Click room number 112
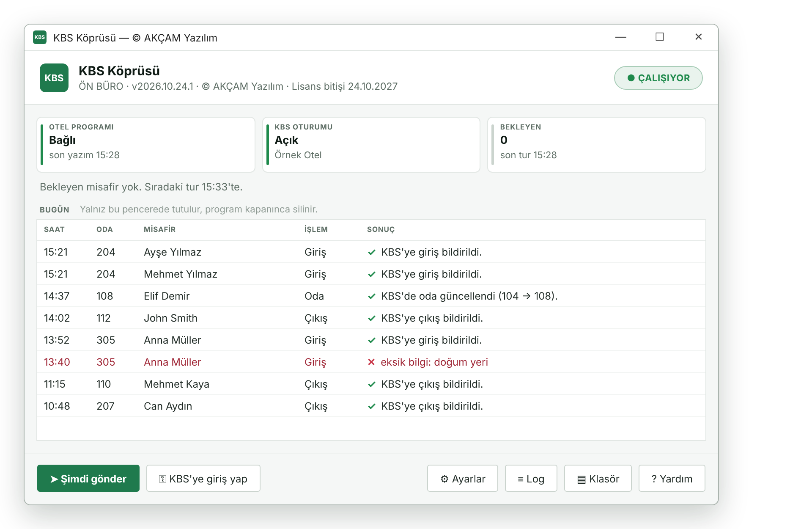The width and height of the screenshot is (812, 529). point(104,318)
